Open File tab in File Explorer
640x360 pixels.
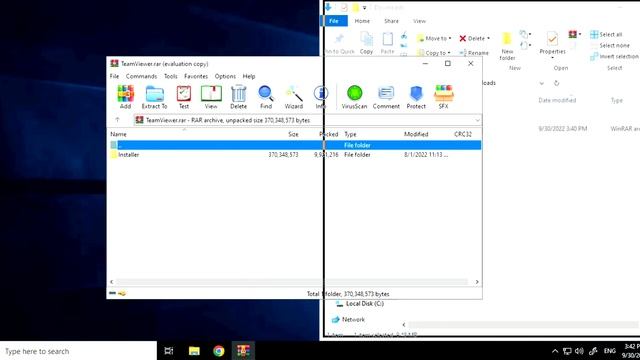[334, 21]
